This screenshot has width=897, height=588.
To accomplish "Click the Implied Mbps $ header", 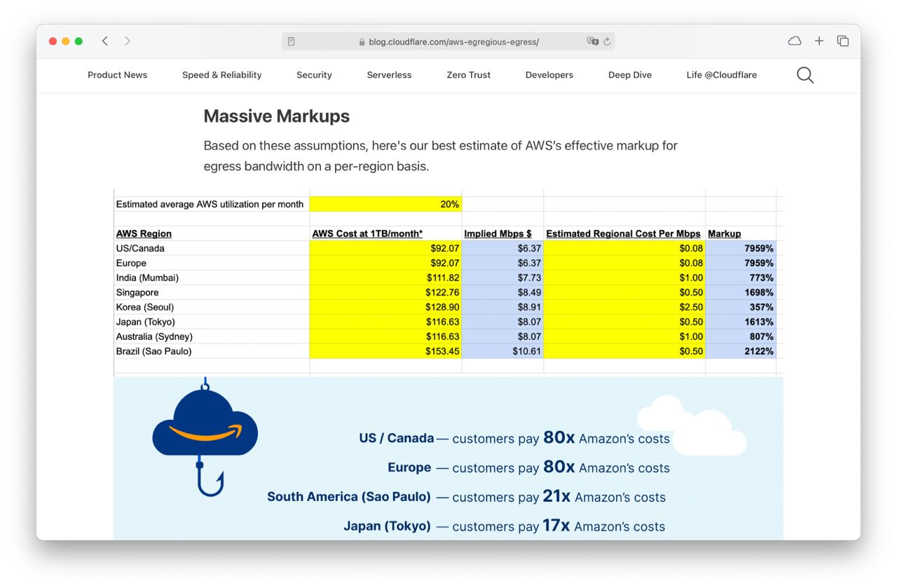I will click(x=498, y=233).
